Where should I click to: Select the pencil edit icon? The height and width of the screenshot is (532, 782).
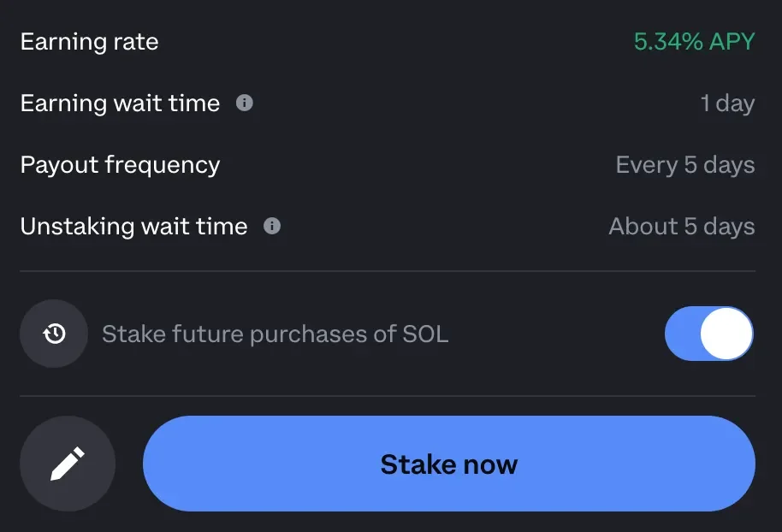(x=67, y=463)
